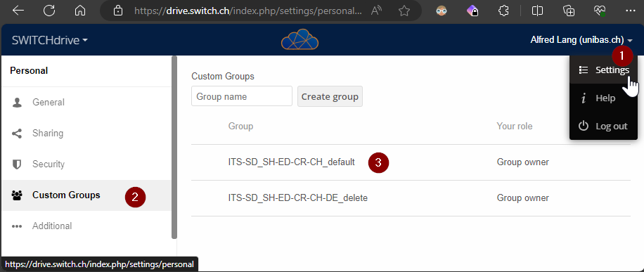Image resolution: width=644 pixels, height=272 pixels.
Task: Toggle the split screen icon
Action: (537, 11)
